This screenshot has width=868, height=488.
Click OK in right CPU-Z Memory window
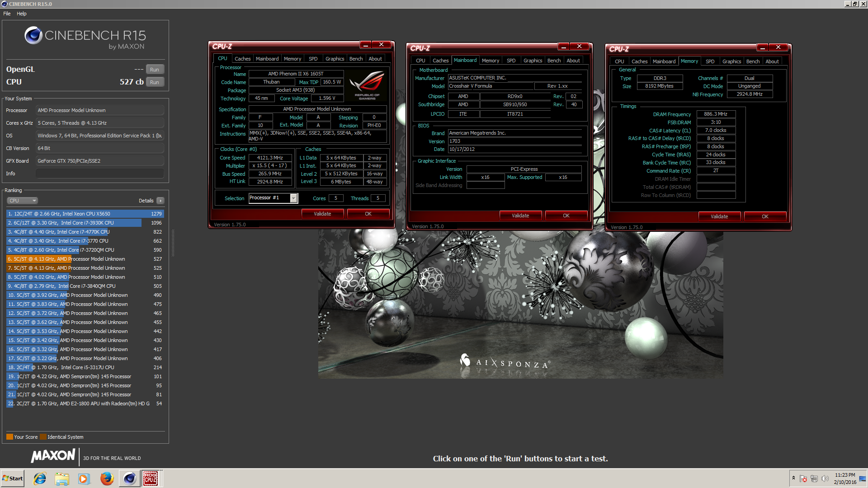point(765,216)
